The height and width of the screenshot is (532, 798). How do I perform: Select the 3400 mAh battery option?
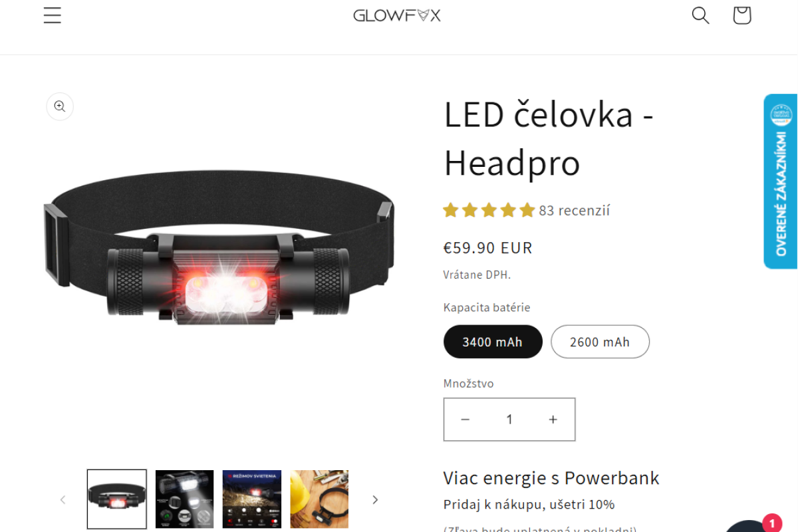click(x=493, y=342)
